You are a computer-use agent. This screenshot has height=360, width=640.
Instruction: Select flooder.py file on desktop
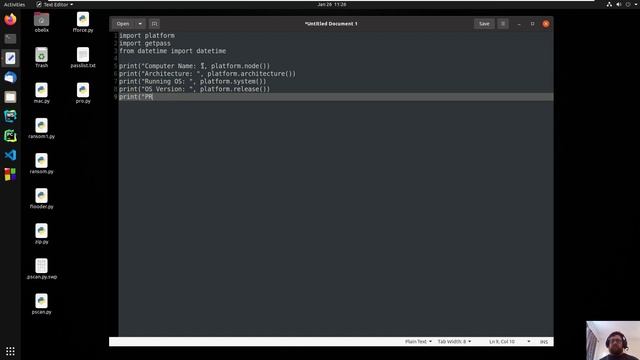41,198
